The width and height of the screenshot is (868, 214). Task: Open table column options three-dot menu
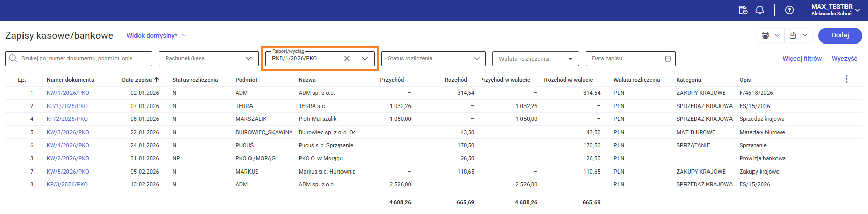[846, 79]
